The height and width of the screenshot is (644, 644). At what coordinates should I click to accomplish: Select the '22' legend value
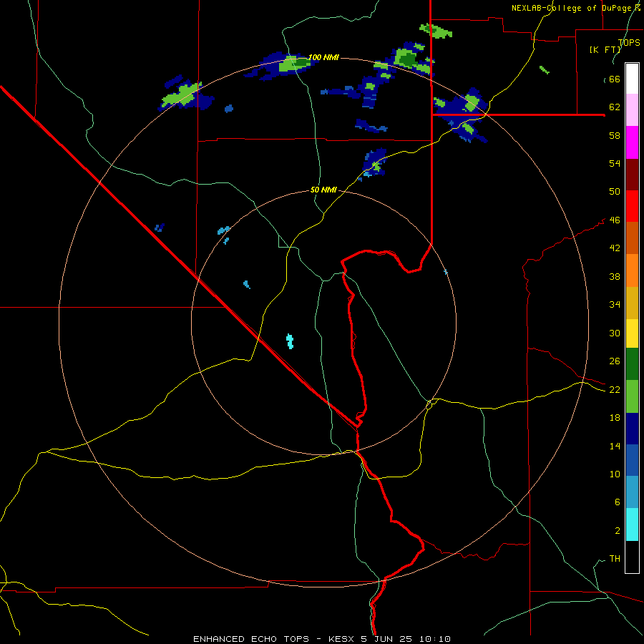coord(615,389)
